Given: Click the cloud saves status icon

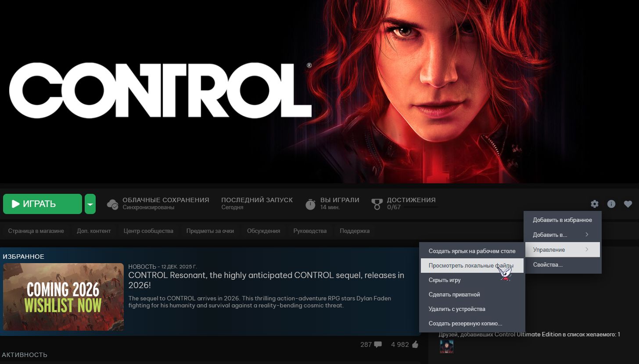Looking at the screenshot, I should pos(113,204).
